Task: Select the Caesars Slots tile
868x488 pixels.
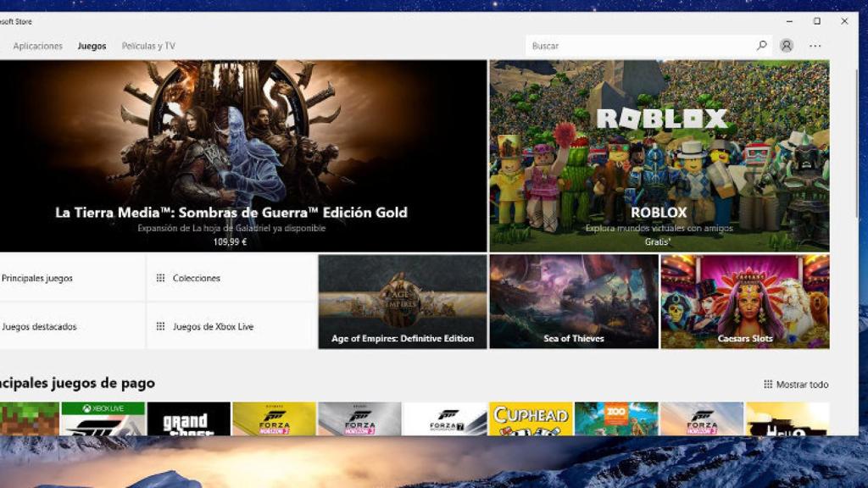Action: coord(743,301)
